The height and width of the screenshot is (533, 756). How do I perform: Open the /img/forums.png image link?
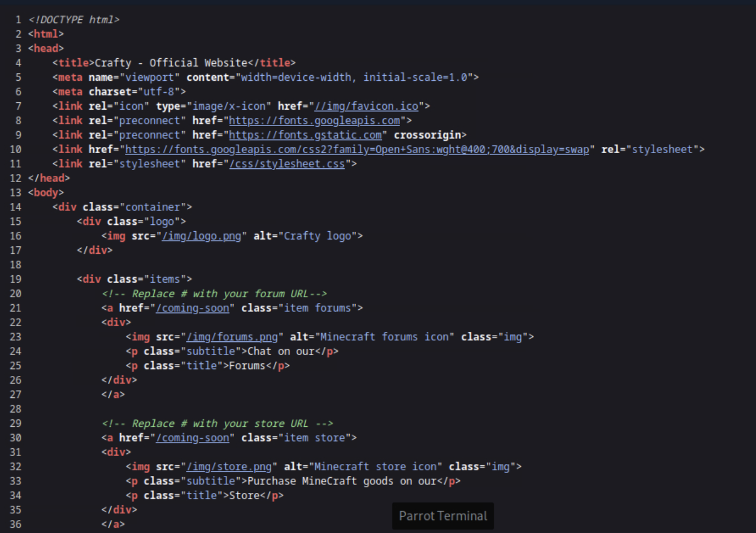(x=232, y=337)
